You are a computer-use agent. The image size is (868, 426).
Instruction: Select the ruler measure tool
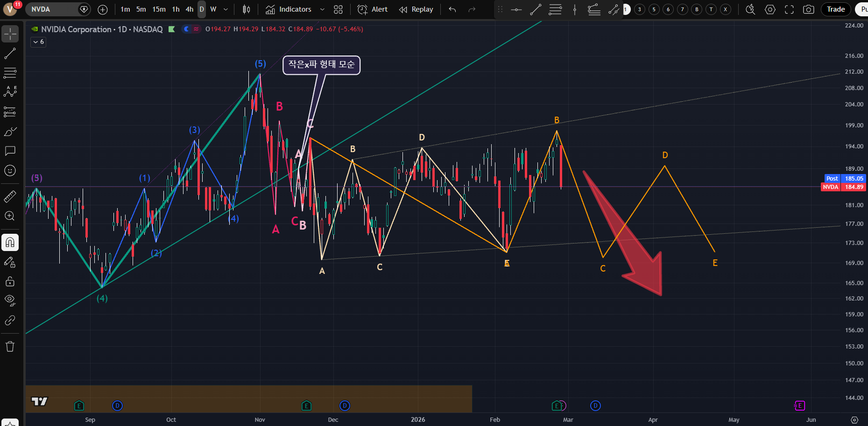click(x=10, y=197)
